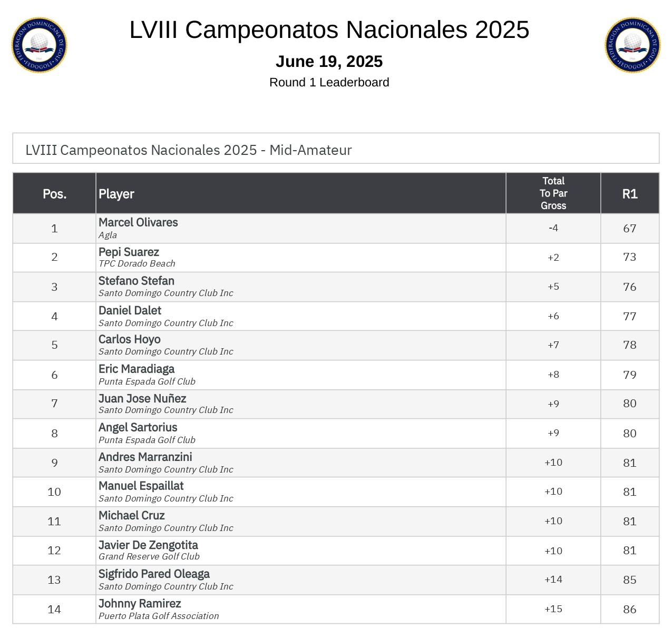The width and height of the screenshot is (672, 638).
Task: Click the left Fedogolf logo
Action: click(40, 45)
